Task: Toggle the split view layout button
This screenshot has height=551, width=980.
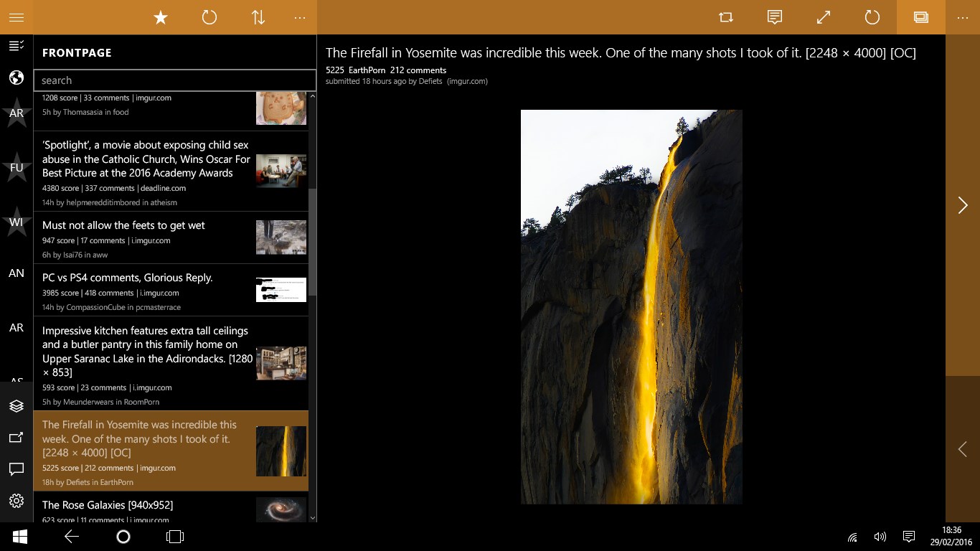Action: [x=921, y=17]
